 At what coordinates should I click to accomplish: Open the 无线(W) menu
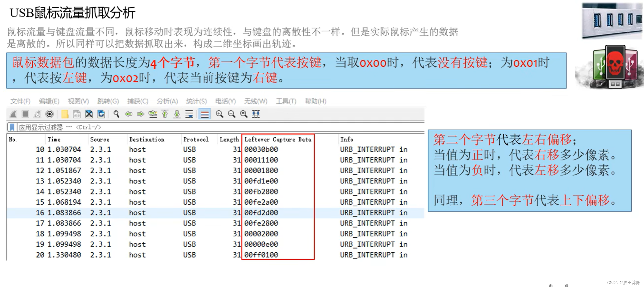[x=256, y=101]
